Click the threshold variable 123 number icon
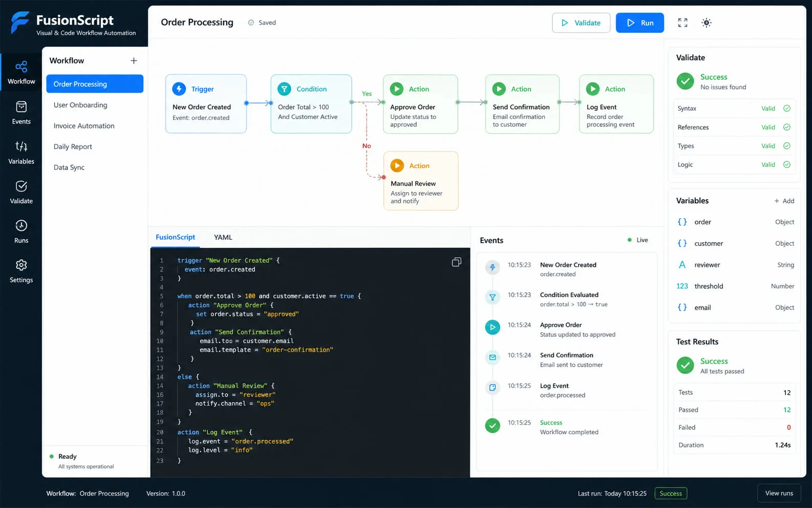 [x=682, y=286]
